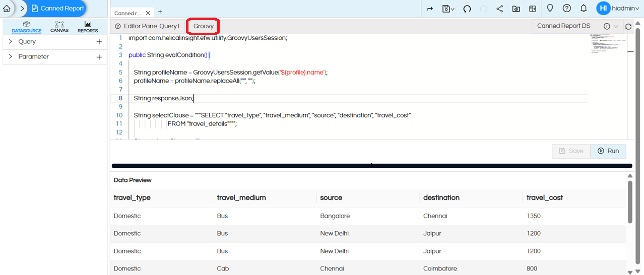Switch to the REPORTS tab
The image size is (644, 275).
[x=88, y=27]
